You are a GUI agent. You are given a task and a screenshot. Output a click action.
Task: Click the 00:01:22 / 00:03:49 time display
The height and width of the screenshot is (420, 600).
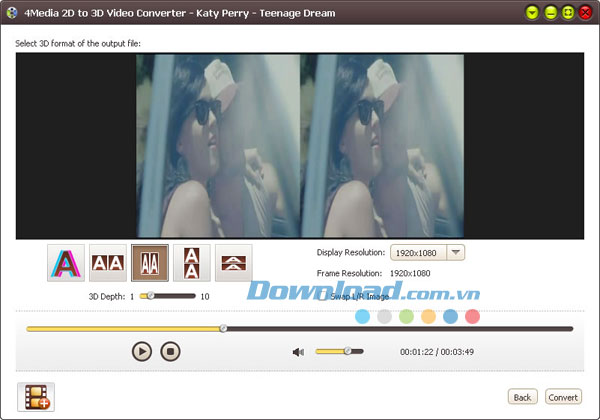437,352
